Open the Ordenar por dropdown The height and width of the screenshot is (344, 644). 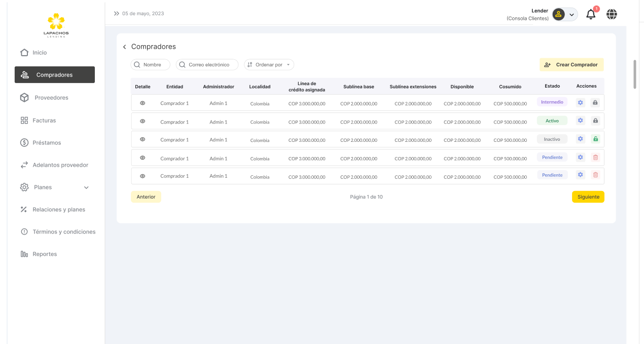coord(269,65)
